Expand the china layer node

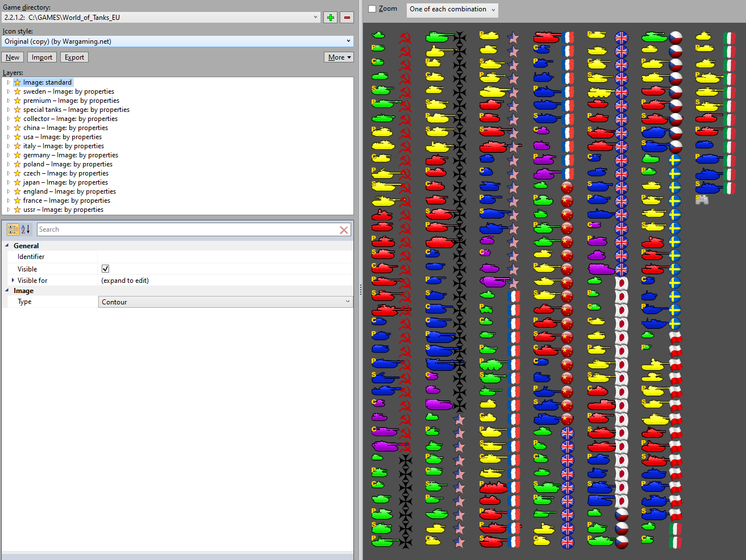click(x=9, y=128)
